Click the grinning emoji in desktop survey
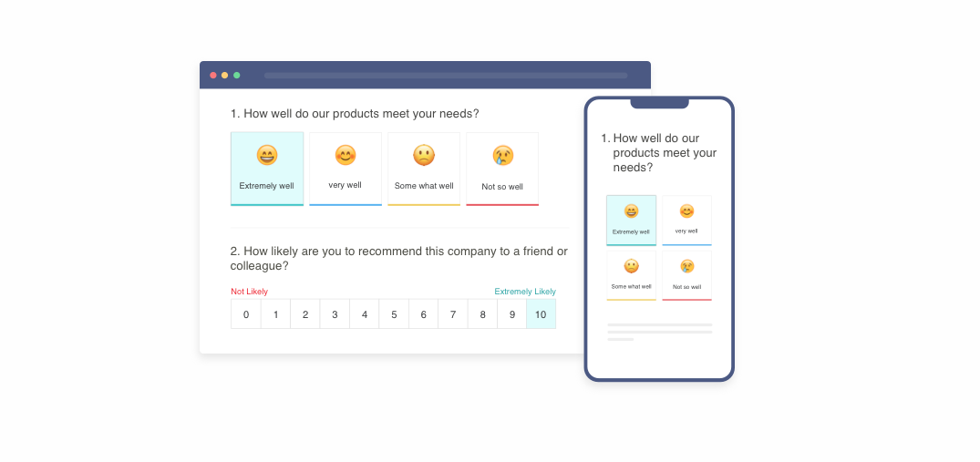980x462 pixels. pos(266,156)
